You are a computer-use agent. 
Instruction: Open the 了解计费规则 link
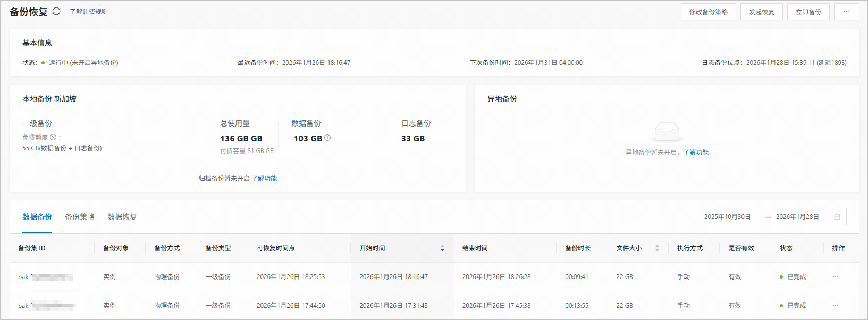click(x=89, y=12)
